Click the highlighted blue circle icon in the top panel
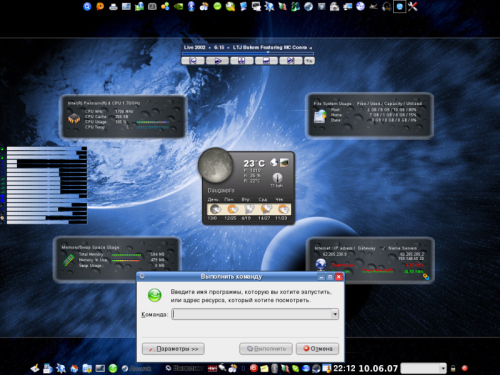The image size is (500, 375). point(399,6)
